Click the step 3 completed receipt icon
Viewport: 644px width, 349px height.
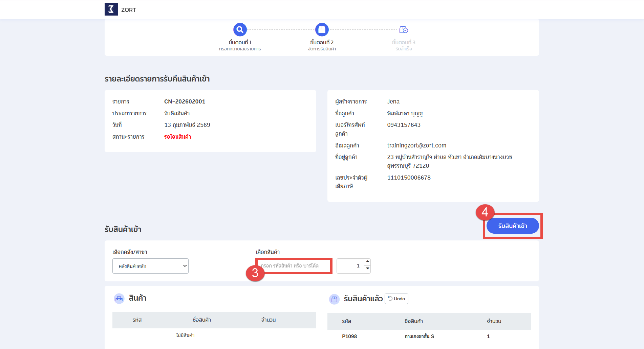click(404, 30)
